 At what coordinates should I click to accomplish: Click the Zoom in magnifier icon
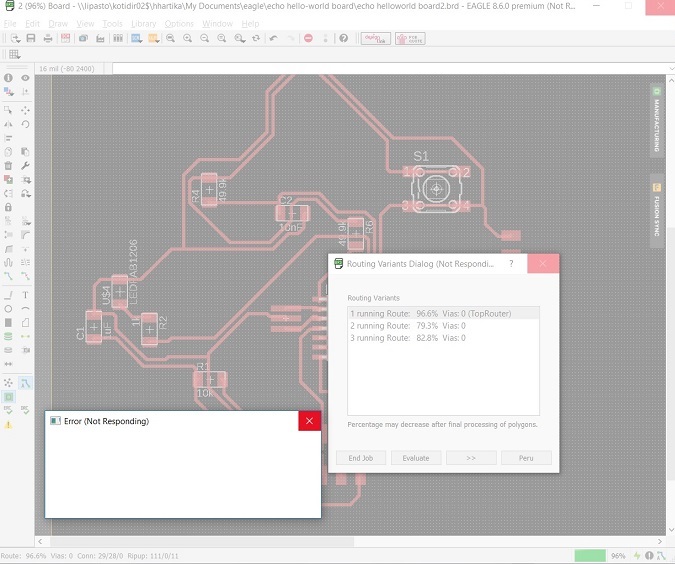point(188,38)
